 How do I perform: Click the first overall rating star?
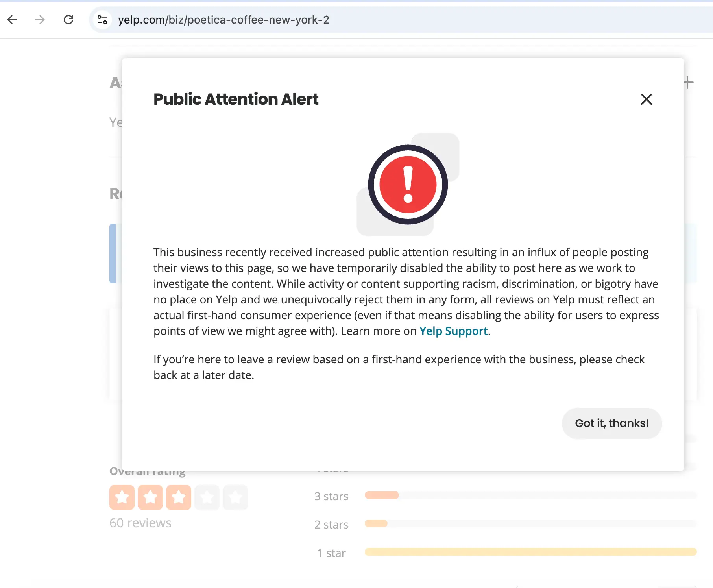[122, 497]
